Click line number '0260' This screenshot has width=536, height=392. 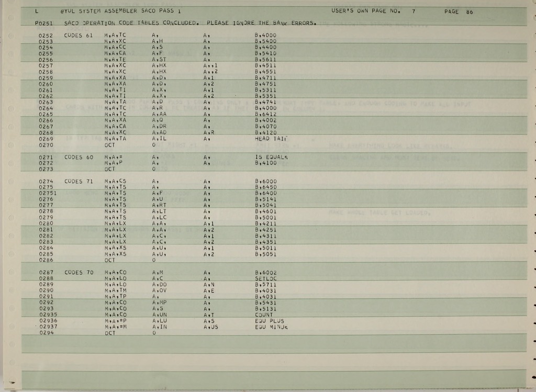(46, 84)
